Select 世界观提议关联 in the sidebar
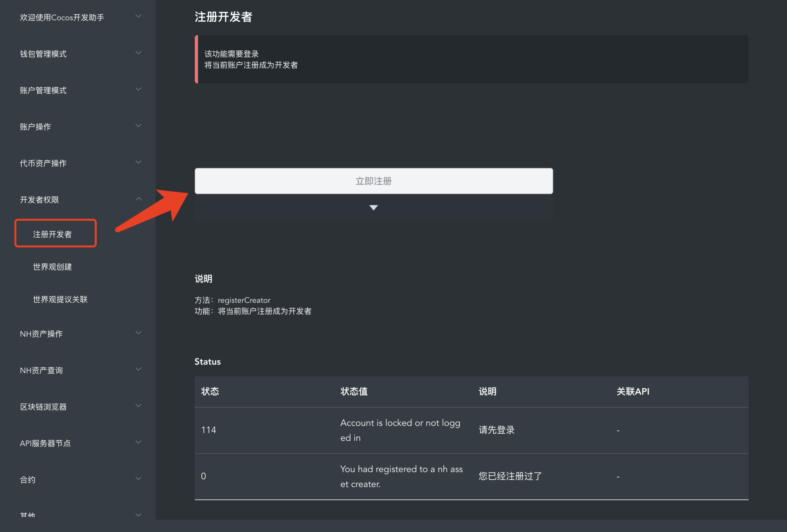787x532 pixels. click(x=60, y=299)
